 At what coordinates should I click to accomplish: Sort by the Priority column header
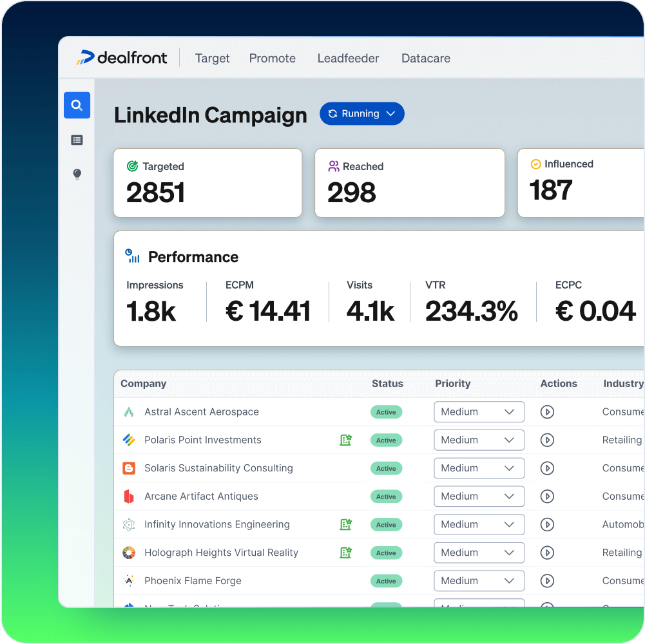tap(453, 383)
